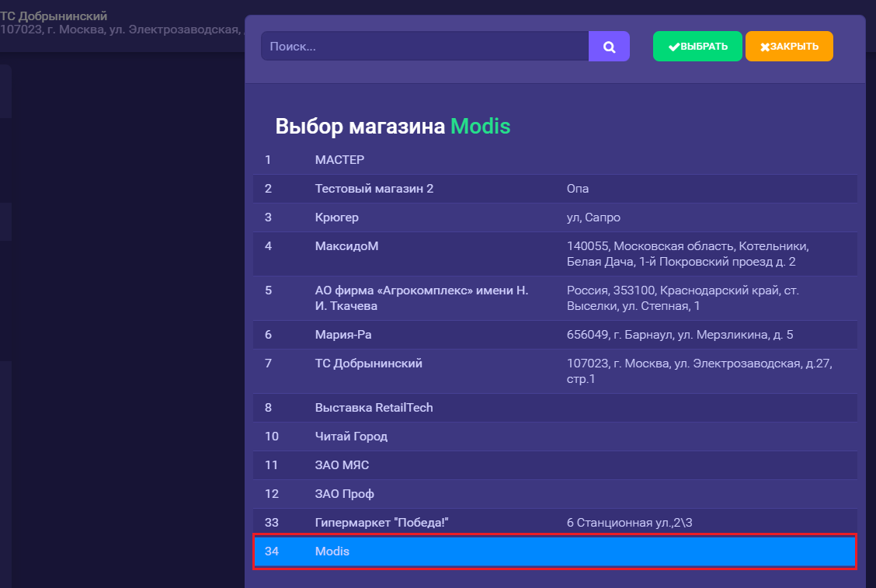Click row number 8 cell
The width and height of the screenshot is (876, 588).
pos(268,408)
